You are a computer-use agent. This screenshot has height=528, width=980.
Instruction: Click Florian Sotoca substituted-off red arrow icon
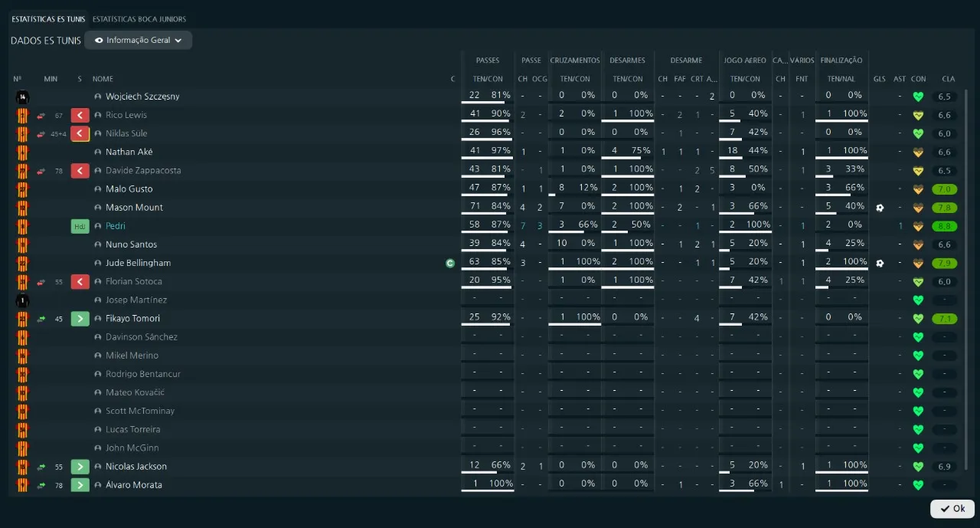pos(80,281)
